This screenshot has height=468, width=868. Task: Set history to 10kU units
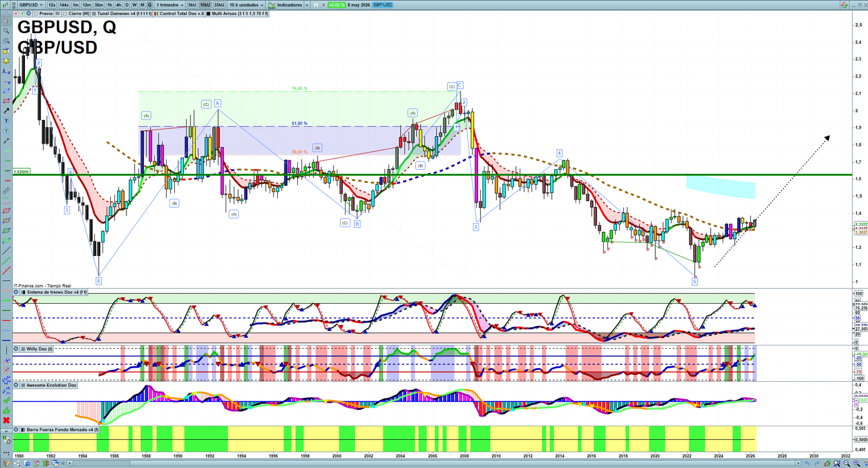(x=205, y=5)
